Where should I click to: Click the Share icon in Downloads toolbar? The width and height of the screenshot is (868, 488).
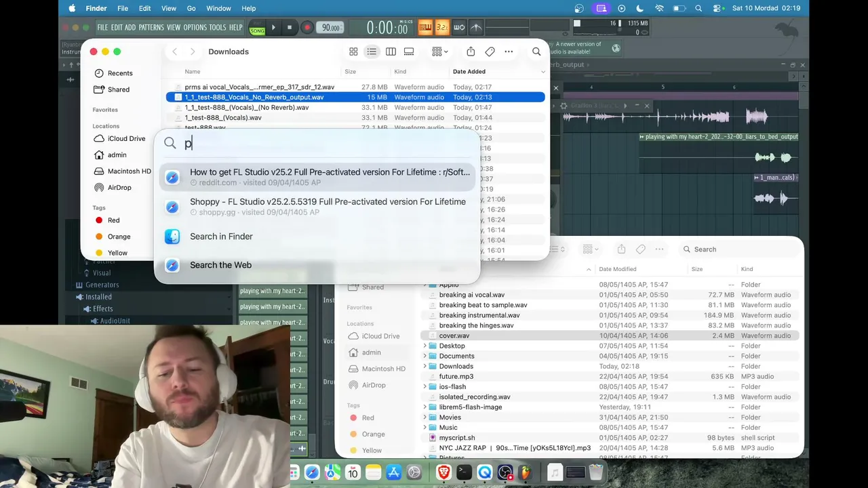tap(471, 52)
